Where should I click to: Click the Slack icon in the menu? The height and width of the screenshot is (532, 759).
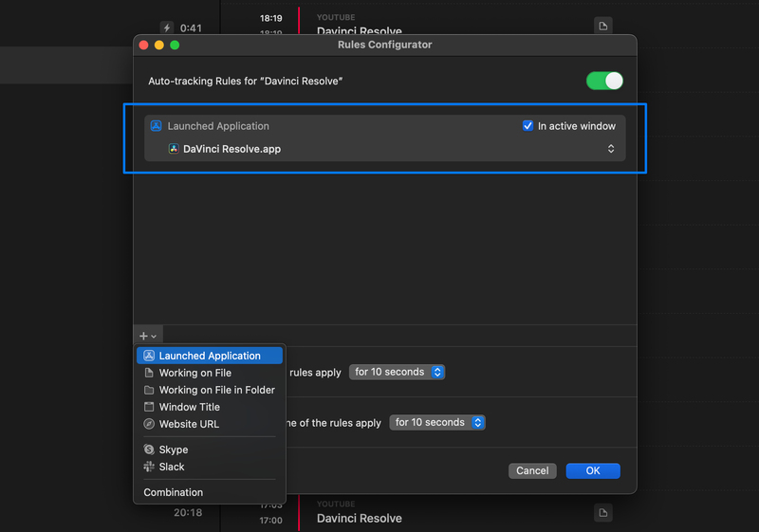click(149, 467)
